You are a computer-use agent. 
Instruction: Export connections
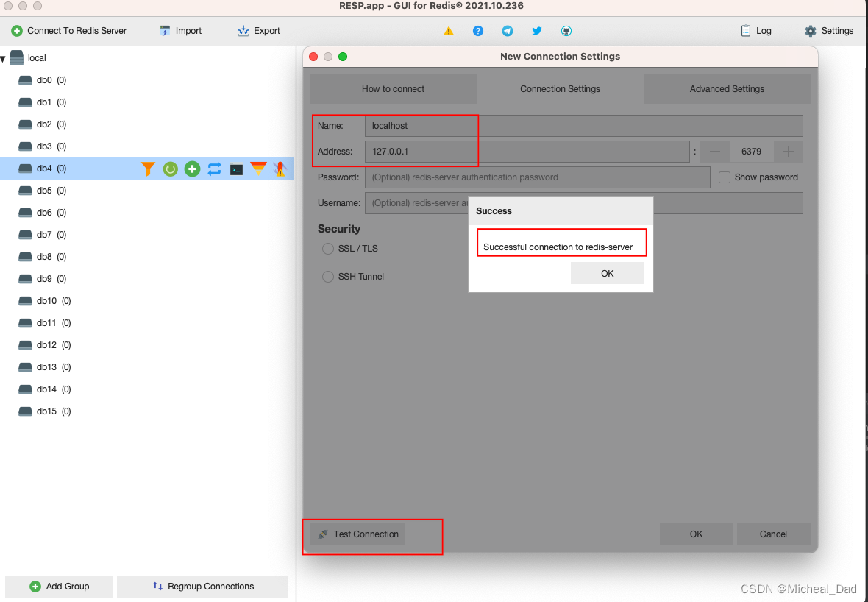[258, 31]
